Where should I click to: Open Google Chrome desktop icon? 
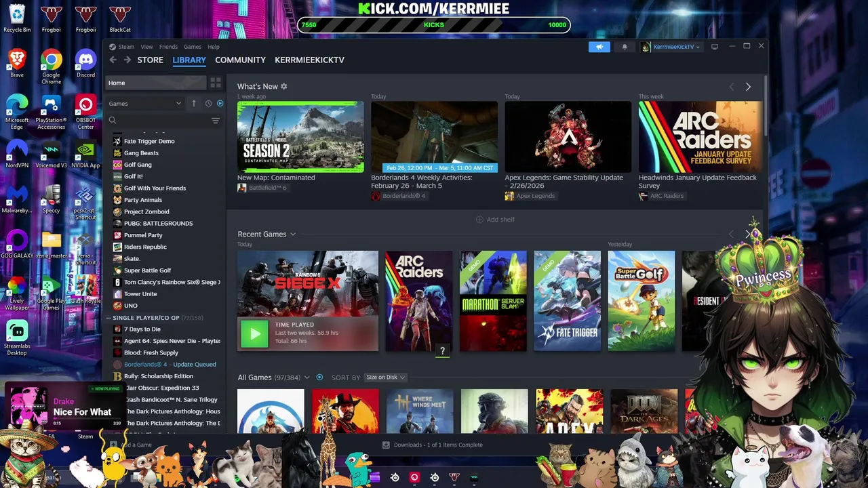[x=51, y=66]
